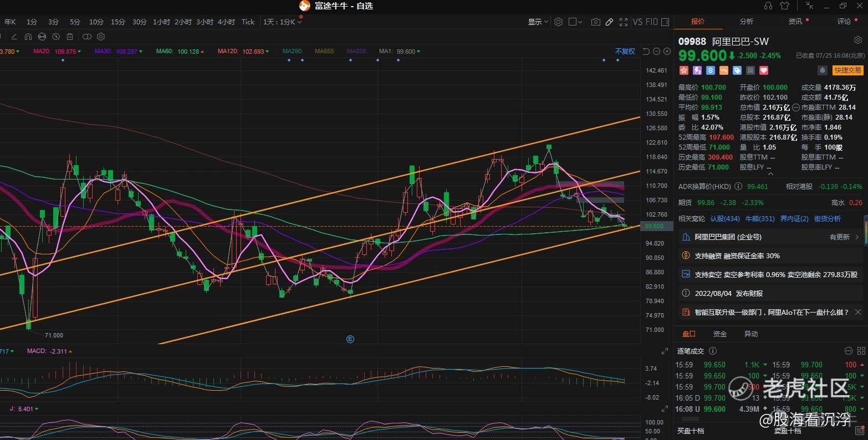The width and height of the screenshot is (868, 440).
Task: Toggle price alert bell icon
Action: [x=823, y=70]
